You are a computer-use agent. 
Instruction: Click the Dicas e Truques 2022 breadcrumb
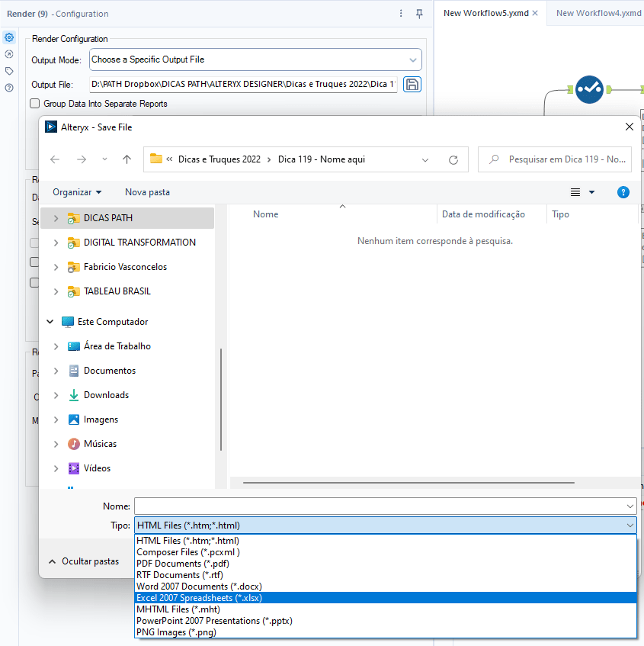[219, 159]
